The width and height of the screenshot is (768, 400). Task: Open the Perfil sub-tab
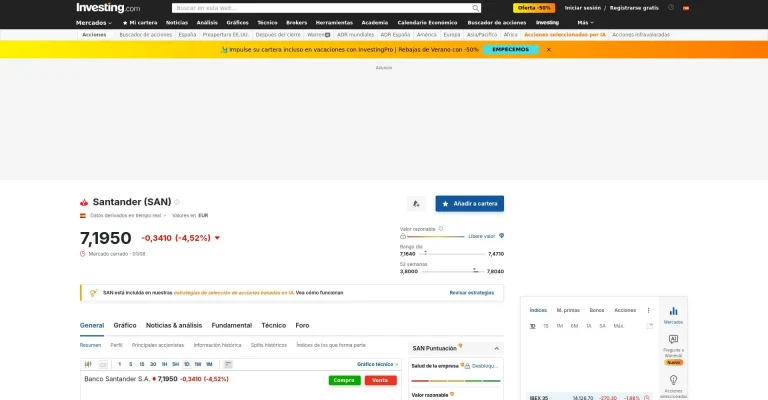[116, 345]
